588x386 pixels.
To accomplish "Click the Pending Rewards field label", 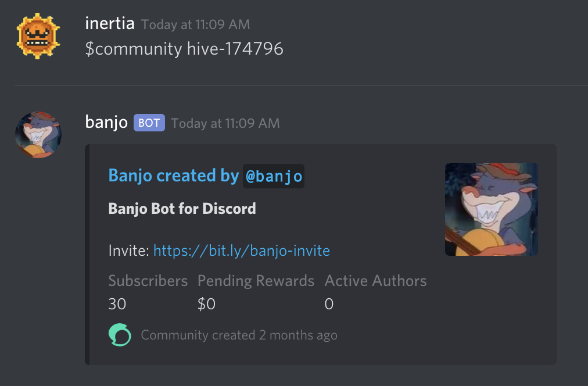I will 256,281.
